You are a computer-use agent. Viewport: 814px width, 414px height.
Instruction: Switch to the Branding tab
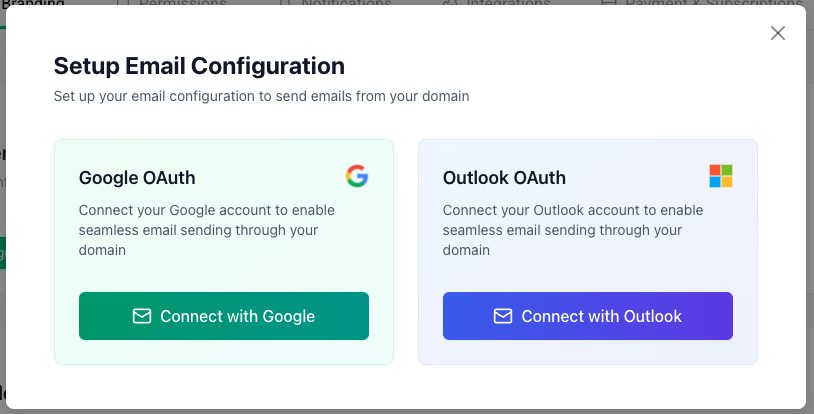coord(32,3)
